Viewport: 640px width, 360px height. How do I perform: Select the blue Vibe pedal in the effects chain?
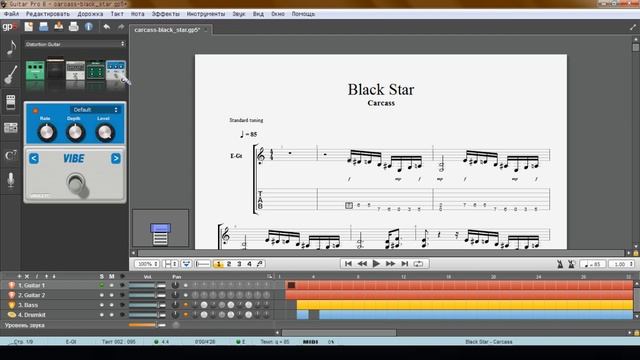click(x=116, y=70)
